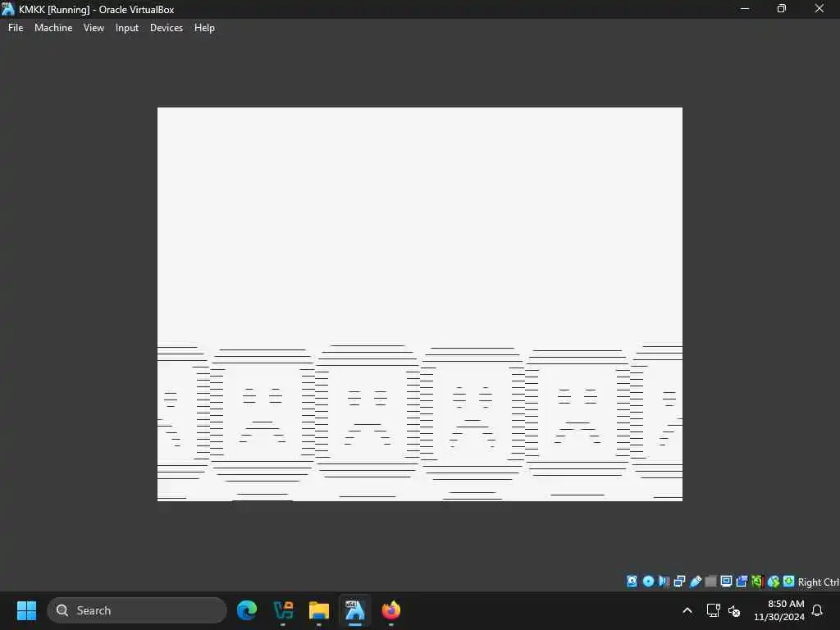
Task: Click the green virtualization features icon
Action: point(757,582)
